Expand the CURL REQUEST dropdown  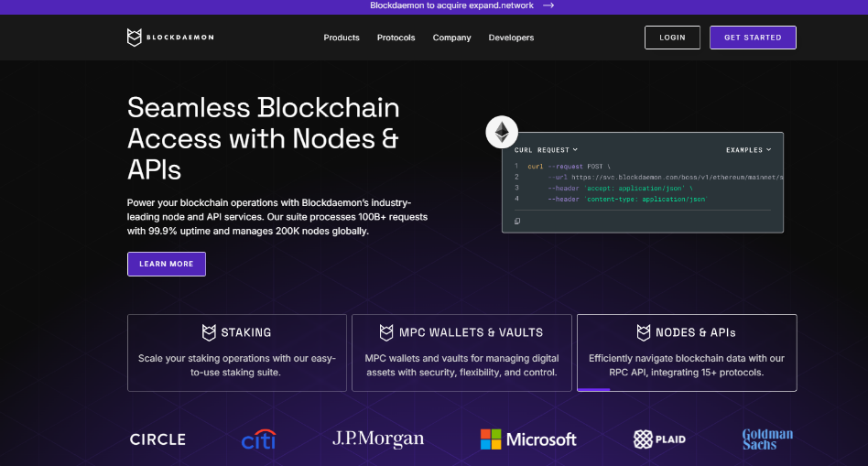(x=546, y=150)
